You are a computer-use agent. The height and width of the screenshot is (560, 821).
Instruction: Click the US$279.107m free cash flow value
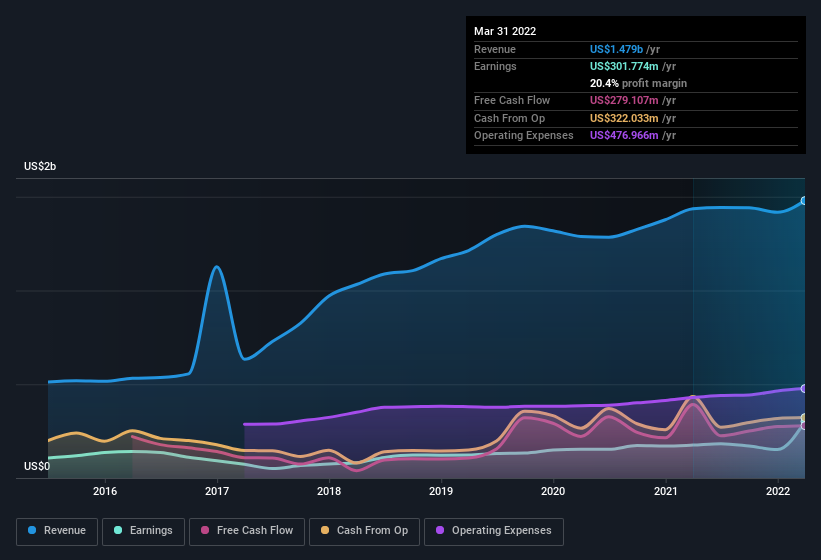(x=624, y=100)
